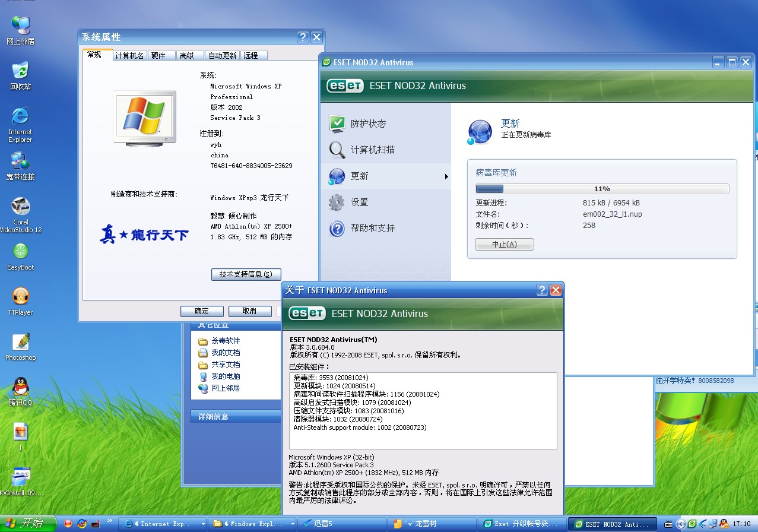
Task: Select the desktop file named 1
Action: (21, 437)
